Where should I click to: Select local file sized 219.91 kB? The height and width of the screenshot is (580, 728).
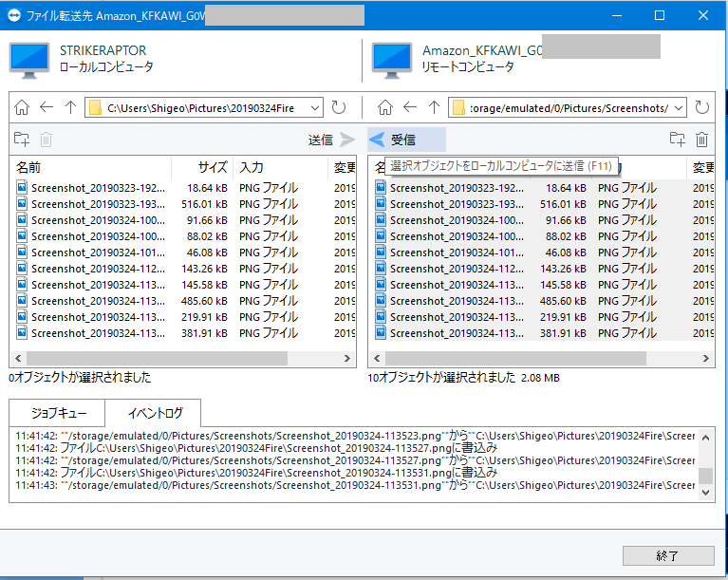point(183,317)
